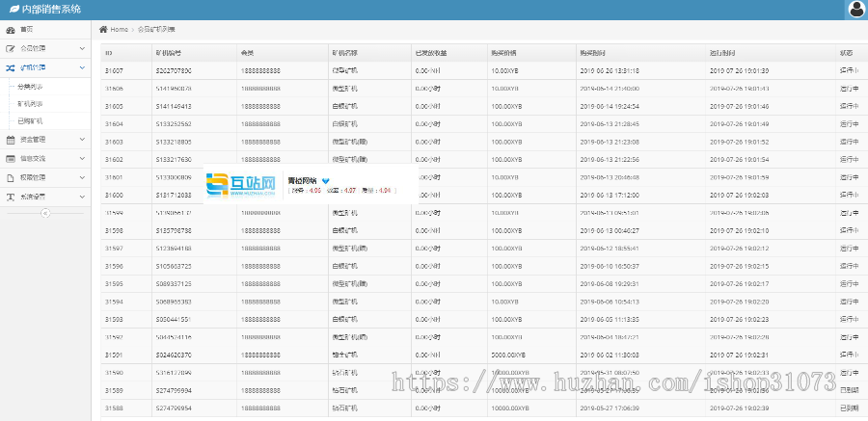868x421 pixels.
Task: Click run time 2019-07-26 19:01:49
Action: pyautogui.click(x=740, y=124)
